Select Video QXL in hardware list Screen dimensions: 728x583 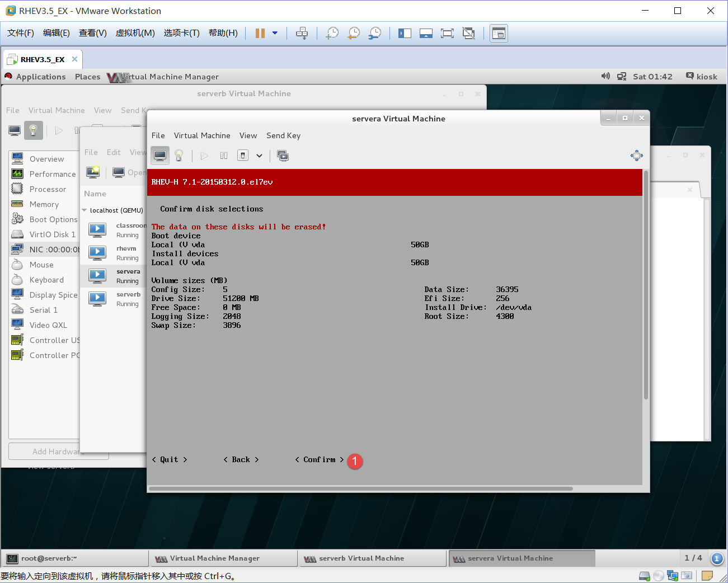45,325
